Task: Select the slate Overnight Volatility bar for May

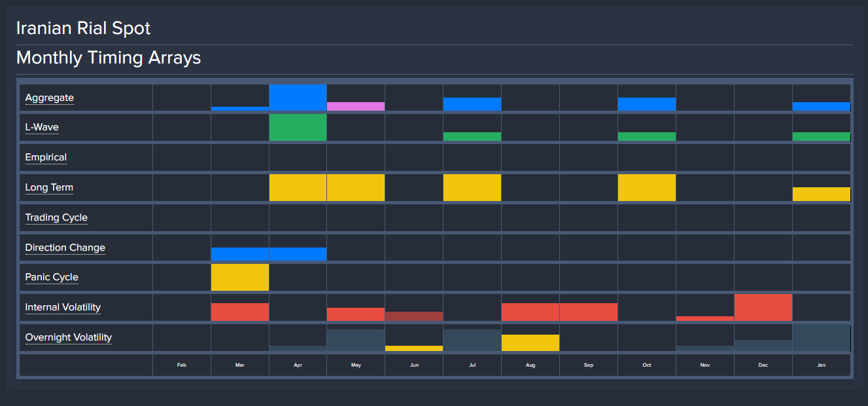Action: (356, 340)
